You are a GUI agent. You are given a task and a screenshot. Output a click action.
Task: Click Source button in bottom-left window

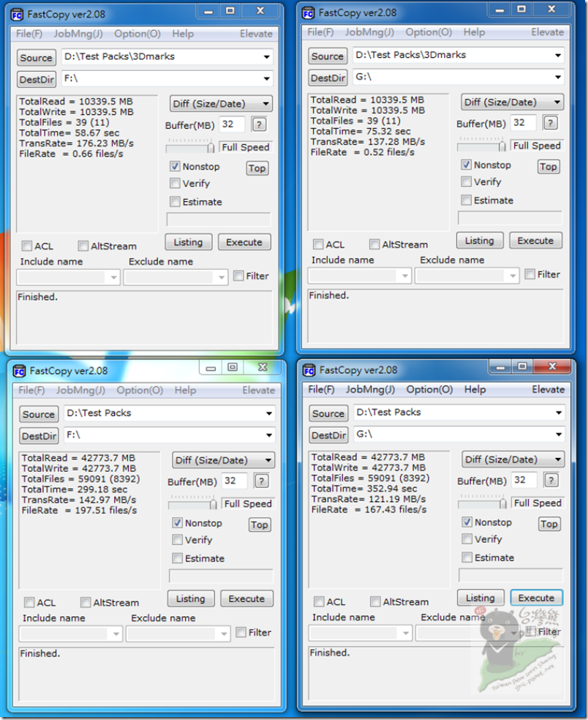[39, 414]
